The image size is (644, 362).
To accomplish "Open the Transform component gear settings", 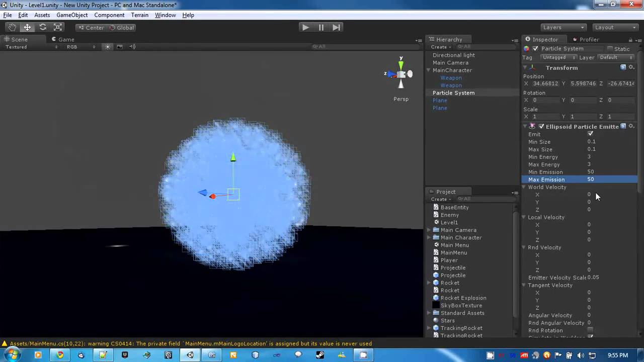I will [x=631, y=67].
